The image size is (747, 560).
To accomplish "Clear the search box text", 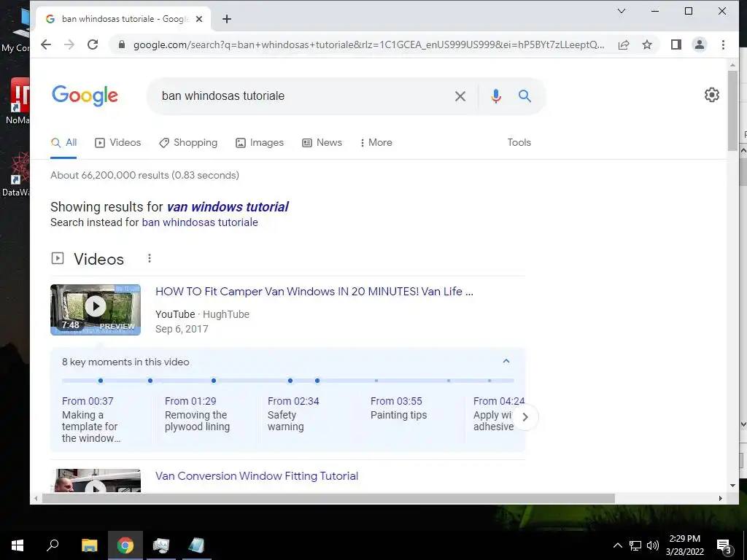I will pos(460,96).
